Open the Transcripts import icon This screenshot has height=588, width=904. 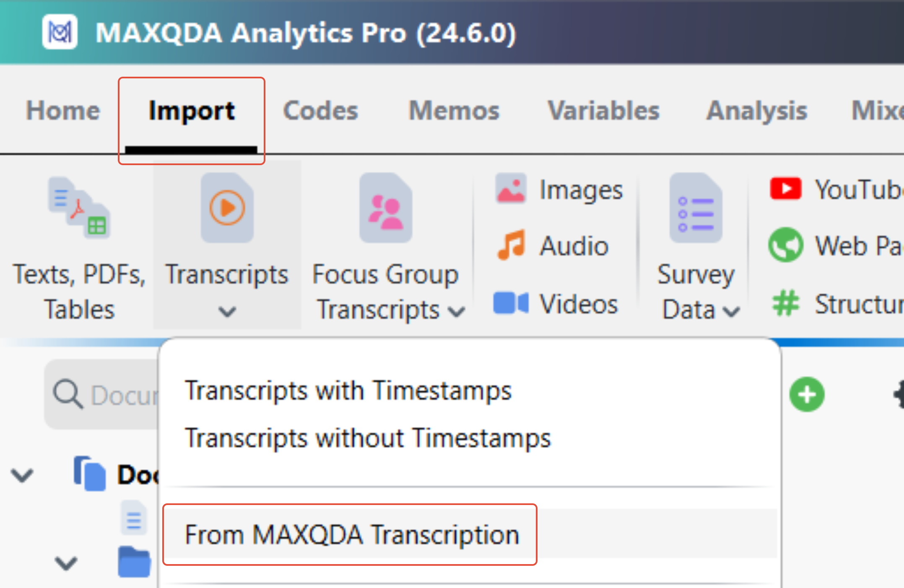227,207
